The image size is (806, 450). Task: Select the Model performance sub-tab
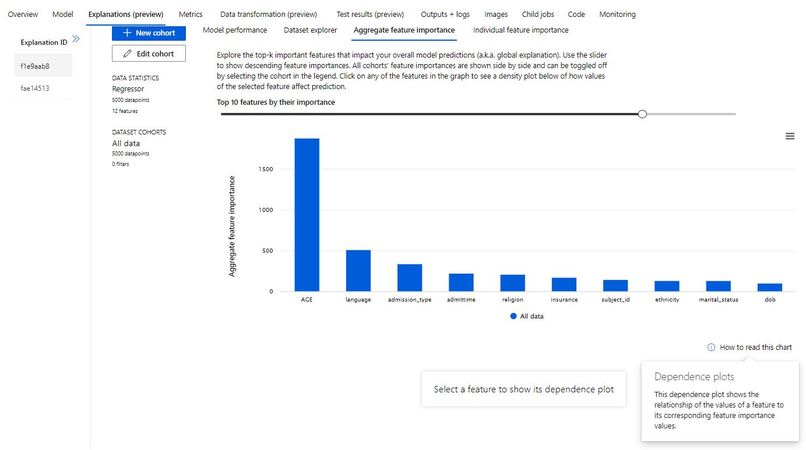point(235,30)
